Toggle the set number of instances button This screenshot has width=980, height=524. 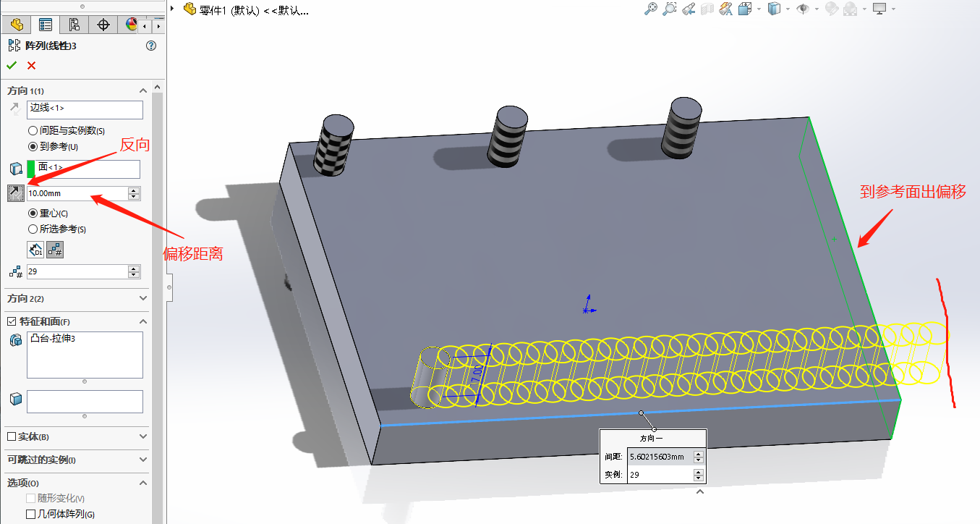click(55, 250)
